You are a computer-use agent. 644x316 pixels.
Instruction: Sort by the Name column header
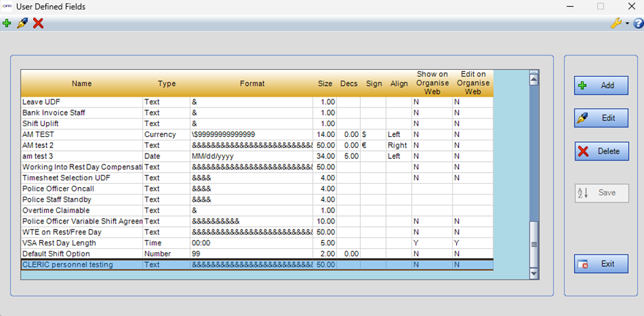point(81,84)
